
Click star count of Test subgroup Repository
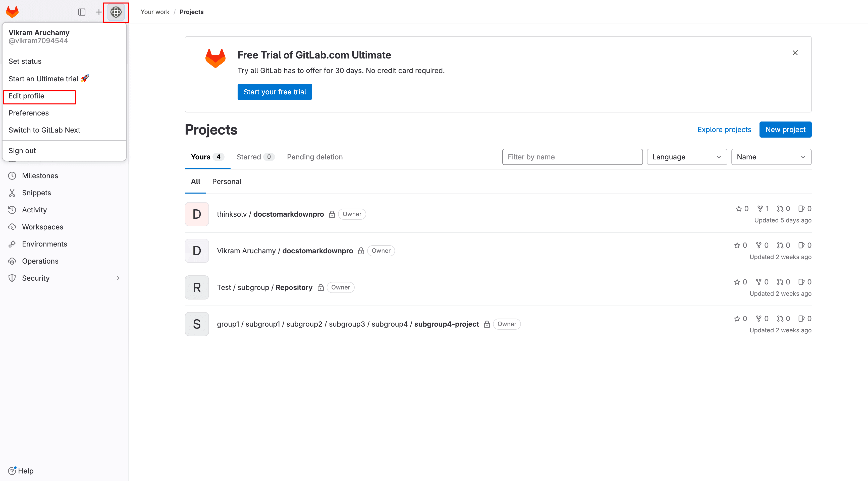coord(740,282)
